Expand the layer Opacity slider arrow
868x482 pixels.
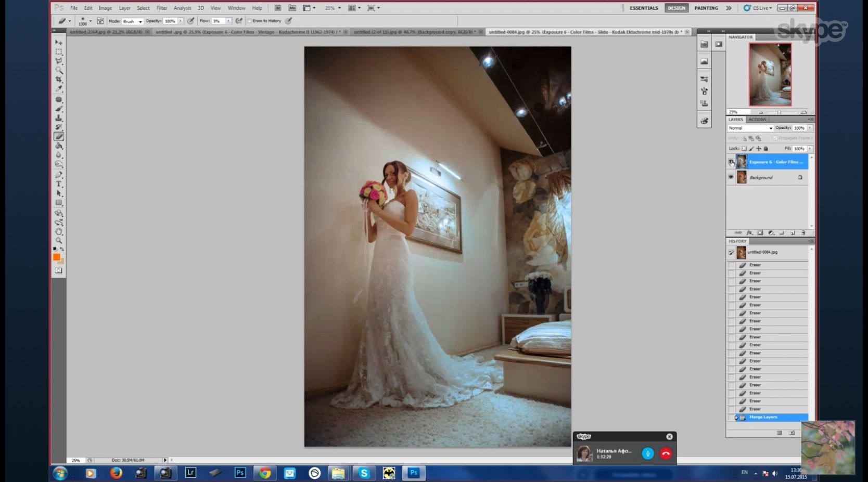[x=810, y=128]
